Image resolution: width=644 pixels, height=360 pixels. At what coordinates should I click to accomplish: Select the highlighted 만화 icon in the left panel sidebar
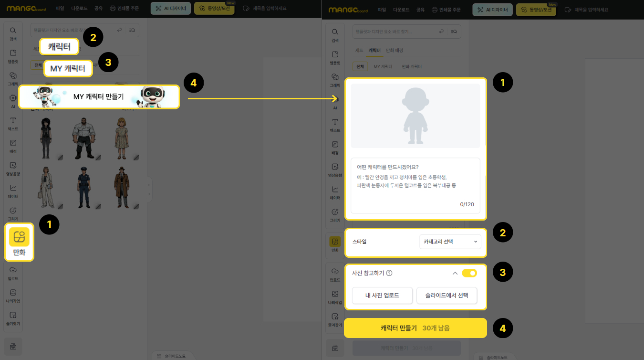point(19,242)
